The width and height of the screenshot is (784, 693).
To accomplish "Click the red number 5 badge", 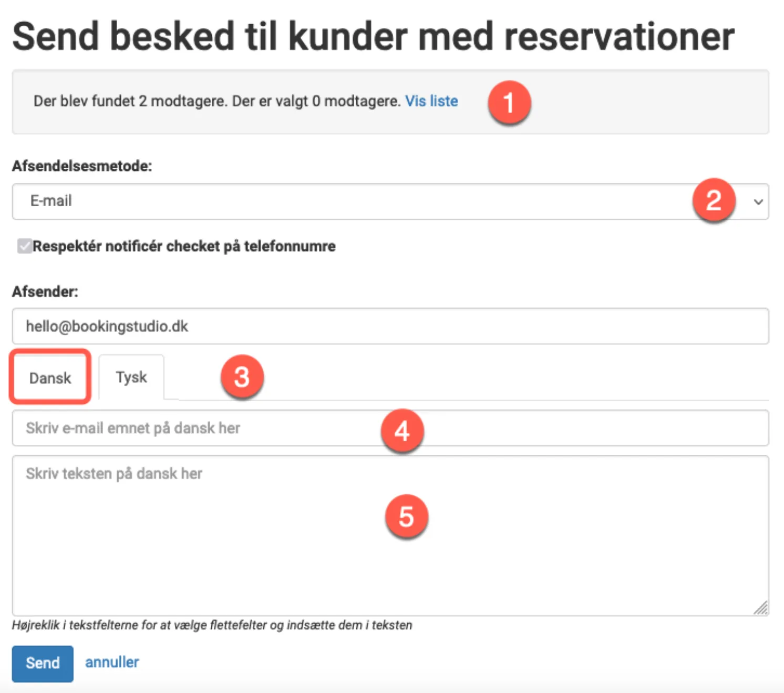I will 406,516.
